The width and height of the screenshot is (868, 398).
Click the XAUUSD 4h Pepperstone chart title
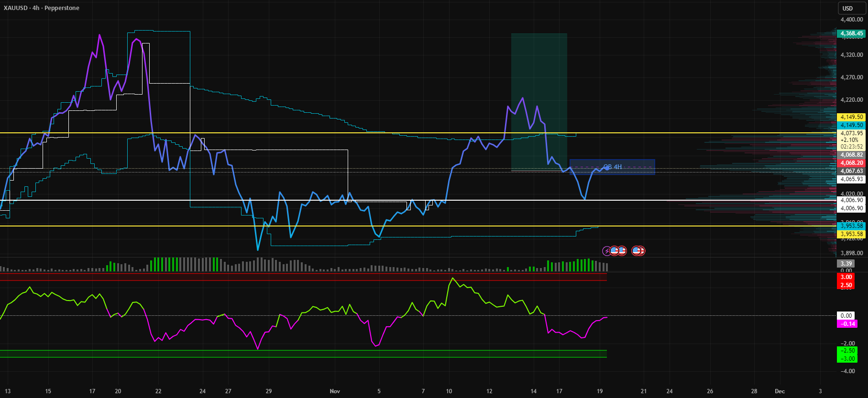click(42, 8)
